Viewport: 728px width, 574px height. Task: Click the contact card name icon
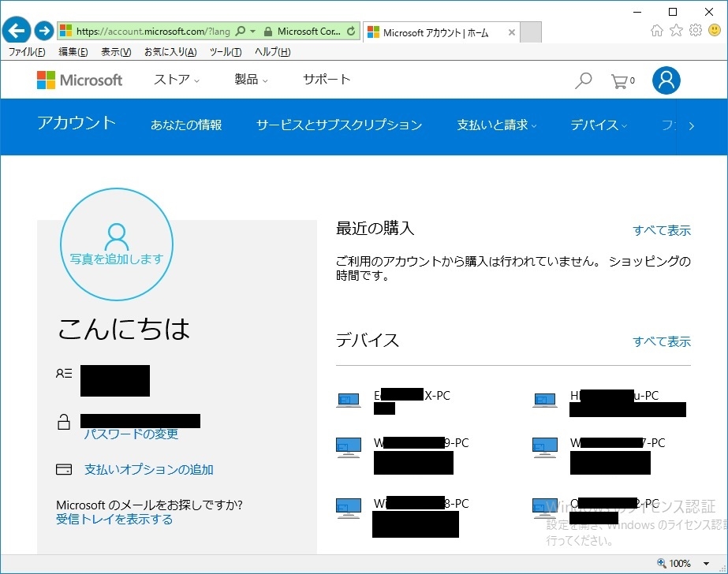[x=64, y=374]
